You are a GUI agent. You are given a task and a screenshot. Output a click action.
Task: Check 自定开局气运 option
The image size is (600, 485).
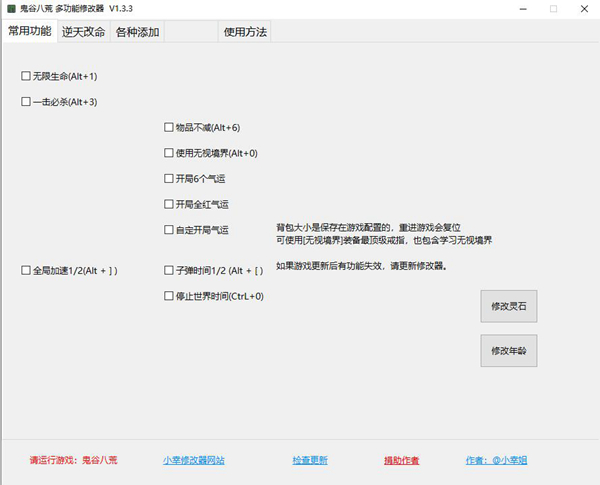pos(169,230)
